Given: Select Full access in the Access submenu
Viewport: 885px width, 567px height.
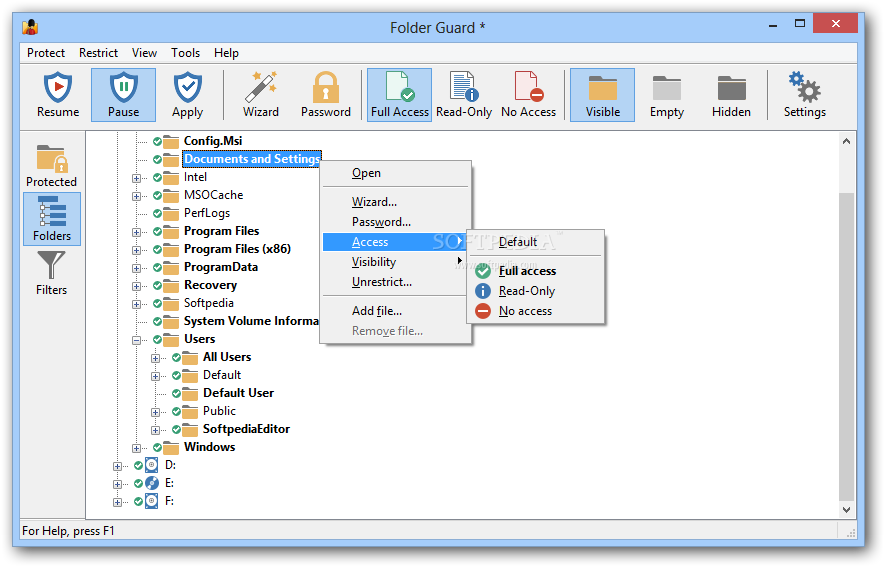Looking at the screenshot, I should pyautogui.click(x=527, y=271).
